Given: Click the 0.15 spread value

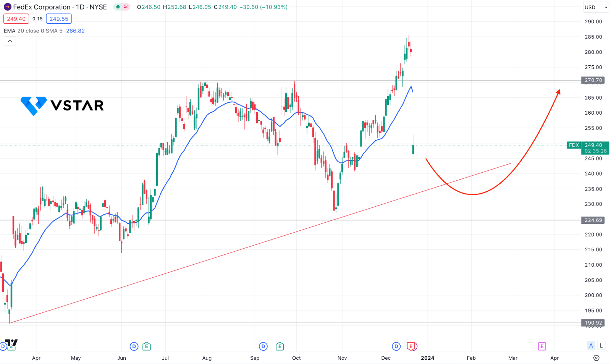Looking at the screenshot, I should tap(37, 19).
